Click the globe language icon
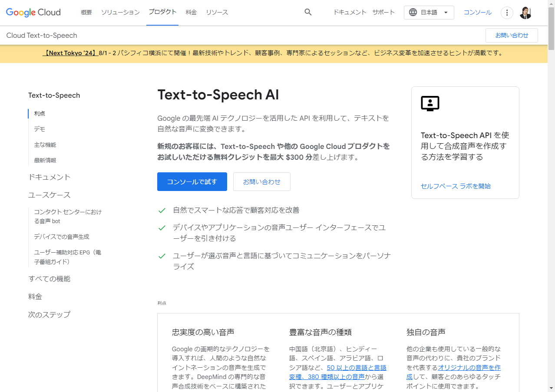The width and height of the screenshot is (555, 392). (413, 12)
